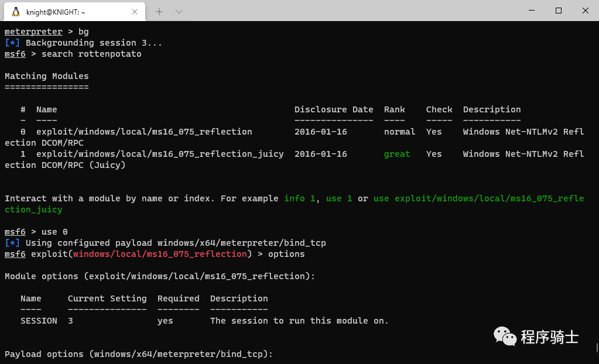Click the 'Current Setting' column header

107,298
